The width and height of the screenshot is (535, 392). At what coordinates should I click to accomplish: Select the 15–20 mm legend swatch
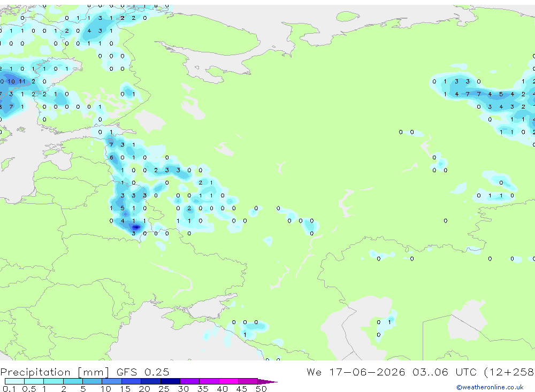131,381
